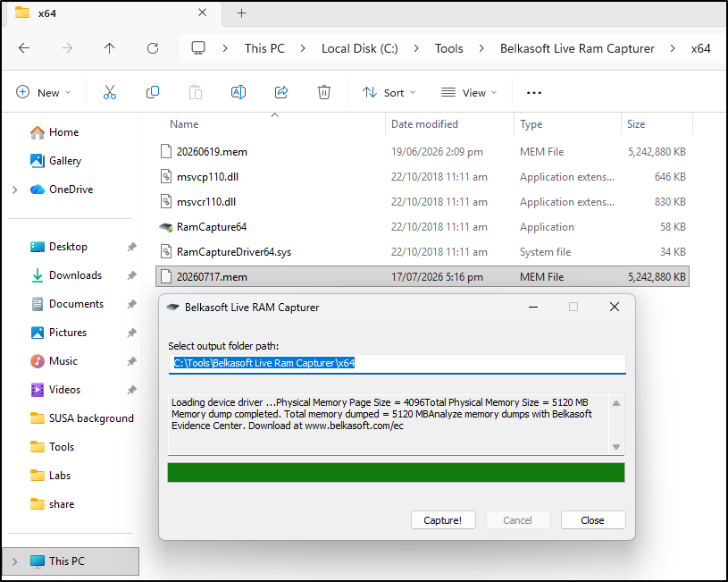Navigate to Tools breadcrumb
This screenshot has height=582, width=728.
(x=449, y=48)
